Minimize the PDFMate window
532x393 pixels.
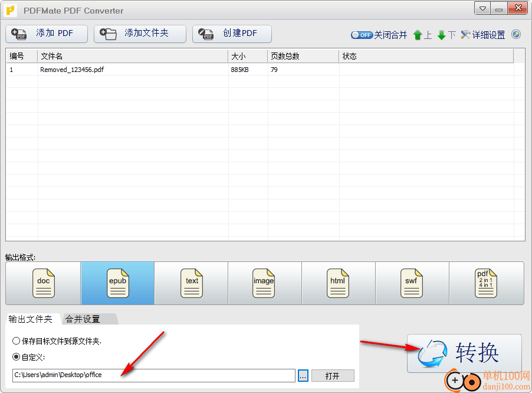pos(499,8)
